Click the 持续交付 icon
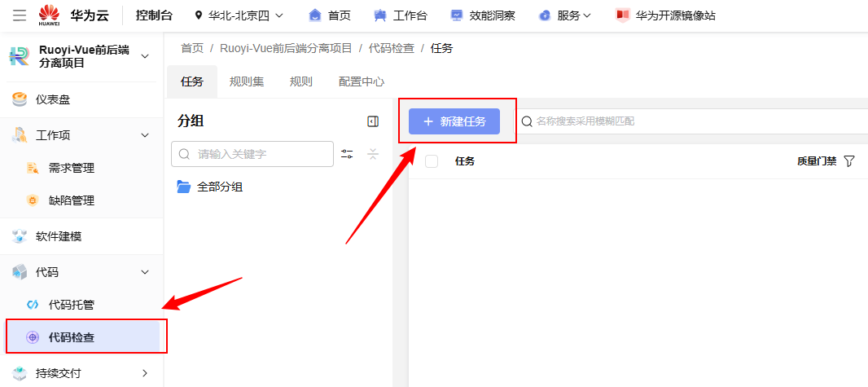 tap(20, 372)
